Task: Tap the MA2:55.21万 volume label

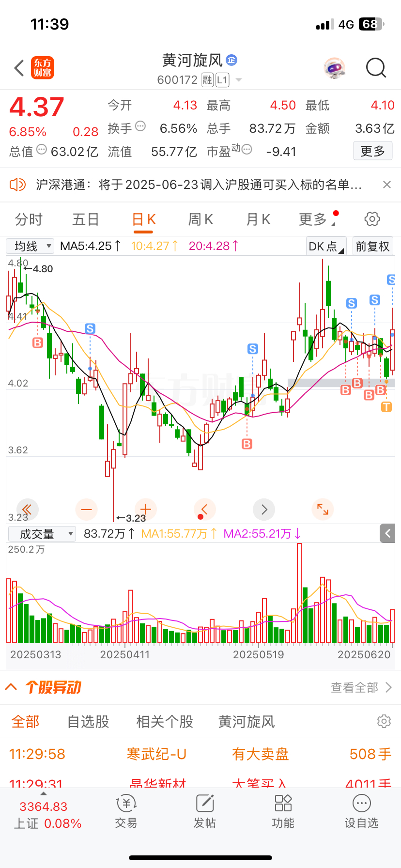Action: (262, 534)
